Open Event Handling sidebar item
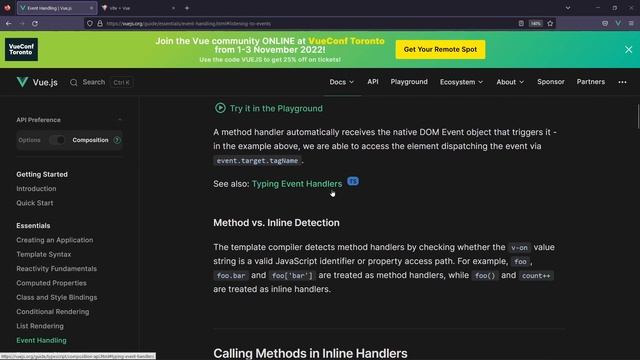 click(x=41, y=340)
